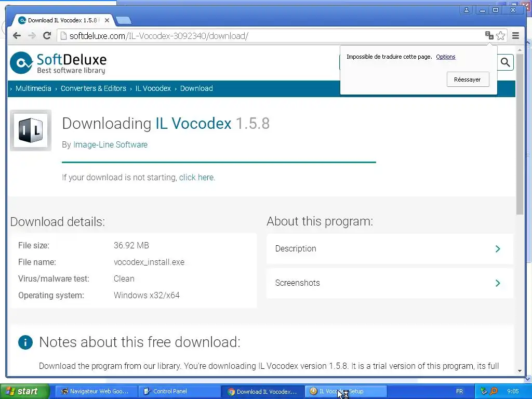532x399 pixels.
Task: Bookmark this page with the star icon
Action: 500,36
